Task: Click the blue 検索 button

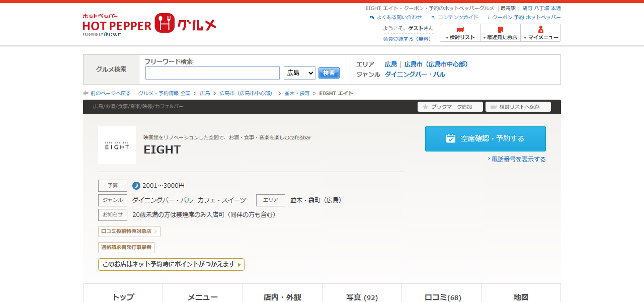Action: tap(329, 73)
